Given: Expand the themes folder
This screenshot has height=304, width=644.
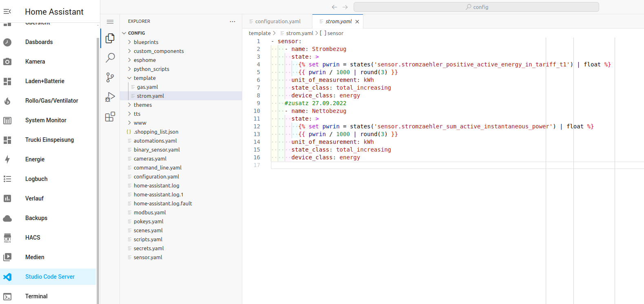Looking at the screenshot, I should click(x=129, y=105).
